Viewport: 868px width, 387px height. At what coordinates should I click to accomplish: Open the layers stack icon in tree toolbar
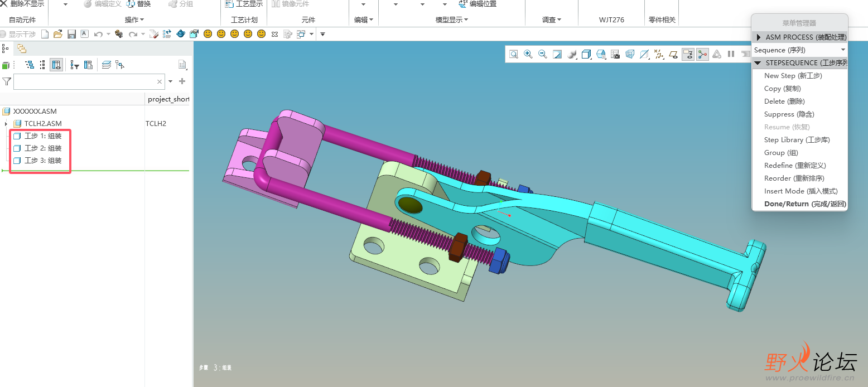pos(107,65)
